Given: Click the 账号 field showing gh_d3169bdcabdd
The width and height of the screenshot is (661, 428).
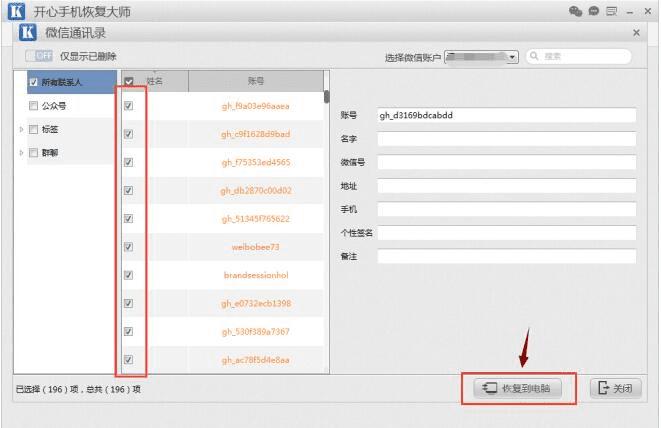Looking at the screenshot, I should click(507, 115).
